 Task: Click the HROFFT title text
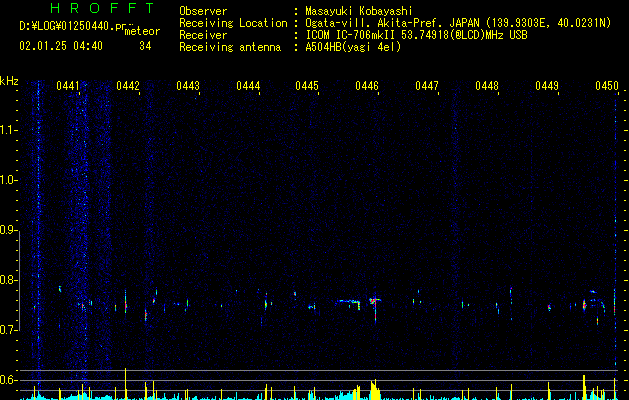(102, 8)
